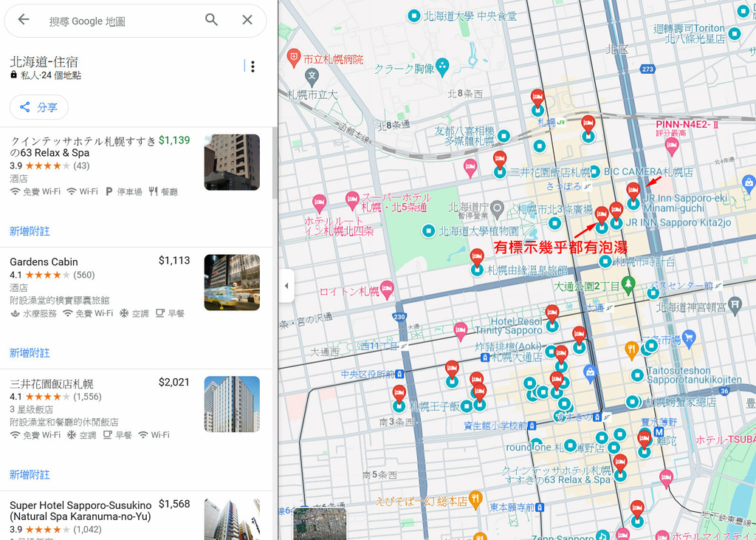This screenshot has height=540, width=756.
Task: Select route 230 road shield
Action: (399, 317)
